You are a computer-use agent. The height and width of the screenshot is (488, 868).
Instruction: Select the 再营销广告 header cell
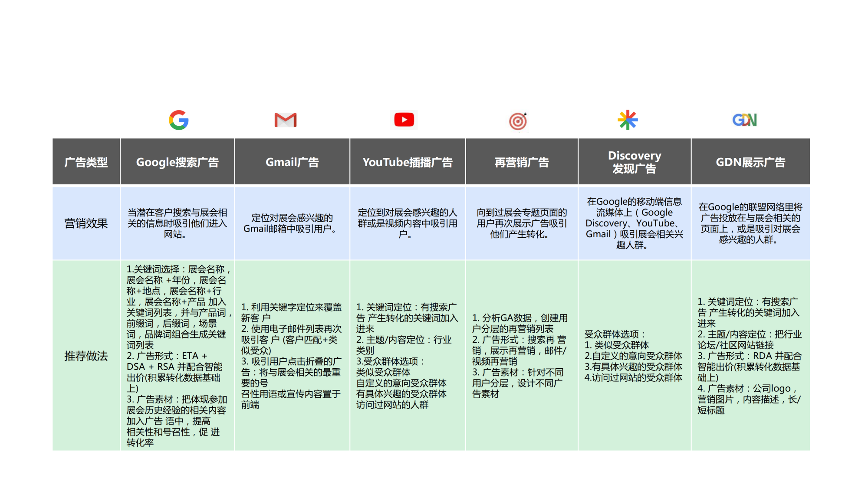pyautogui.click(x=522, y=162)
